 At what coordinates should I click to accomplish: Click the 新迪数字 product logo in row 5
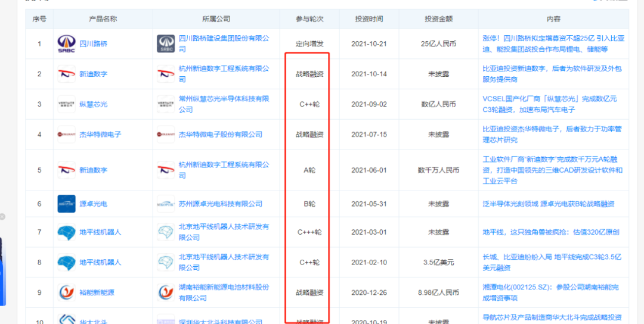[x=67, y=170]
